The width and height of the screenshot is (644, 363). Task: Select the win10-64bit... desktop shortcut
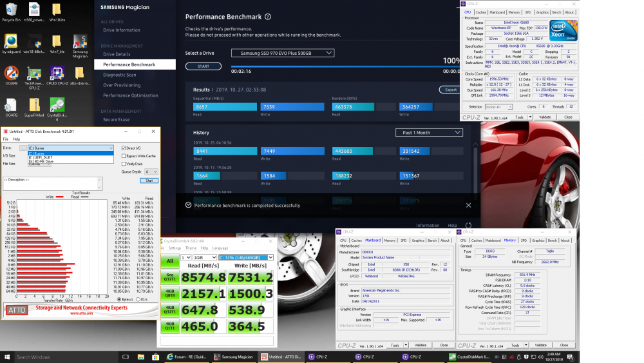pos(34,44)
